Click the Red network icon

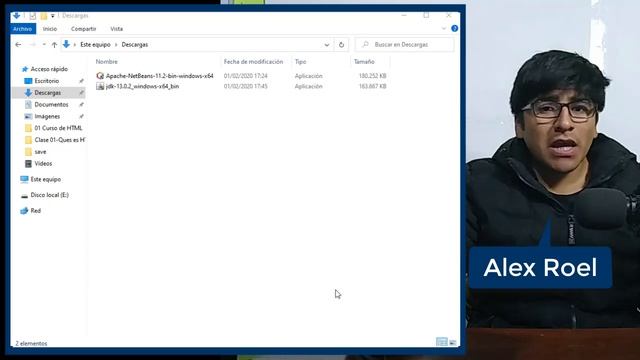point(24,211)
